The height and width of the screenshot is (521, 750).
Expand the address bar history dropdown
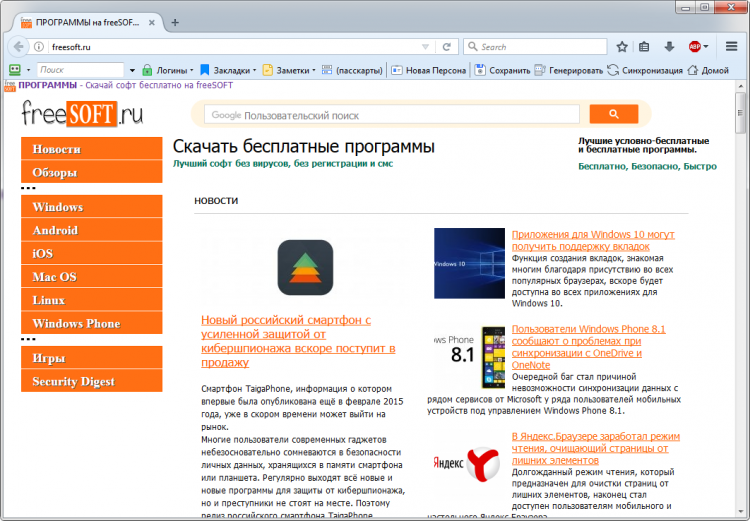click(425, 47)
